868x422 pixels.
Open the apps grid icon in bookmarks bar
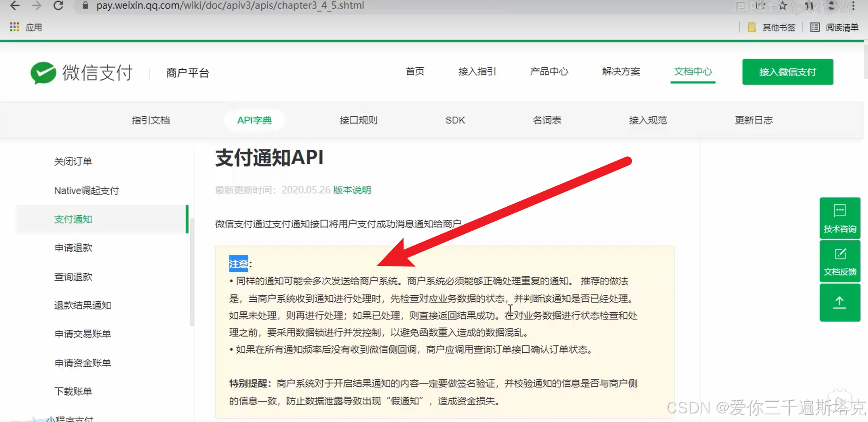14,27
